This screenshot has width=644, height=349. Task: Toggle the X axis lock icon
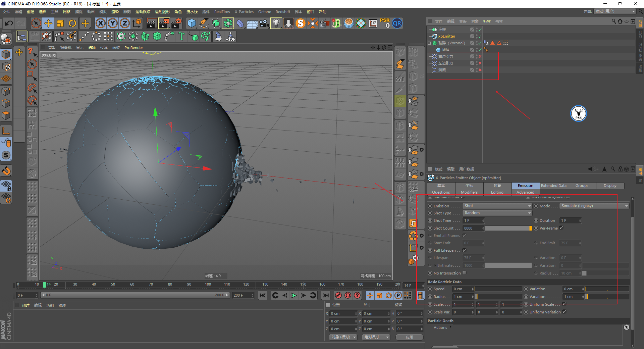100,23
